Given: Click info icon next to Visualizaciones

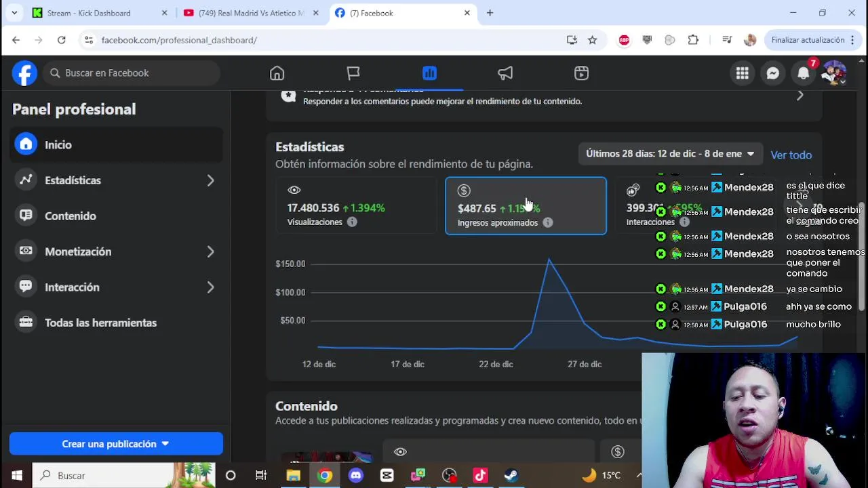Looking at the screenshot, I should tap(352, 222).
